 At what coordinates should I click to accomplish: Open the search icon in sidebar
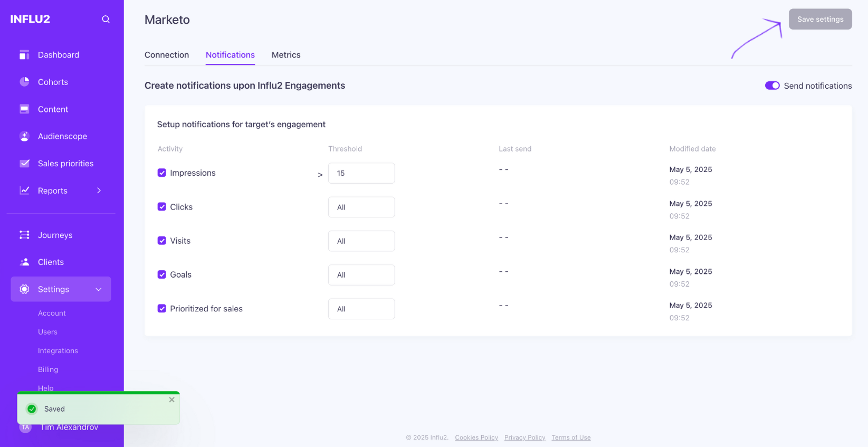pos(106,20)
